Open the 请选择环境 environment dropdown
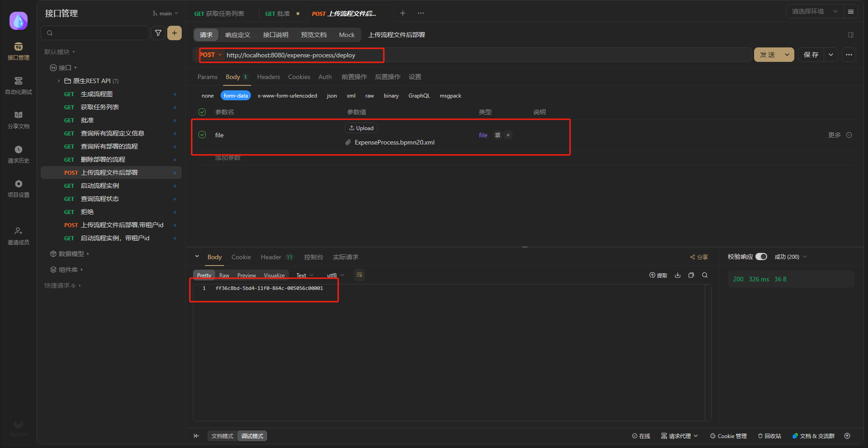868x448 pixels. pos(815,11)
